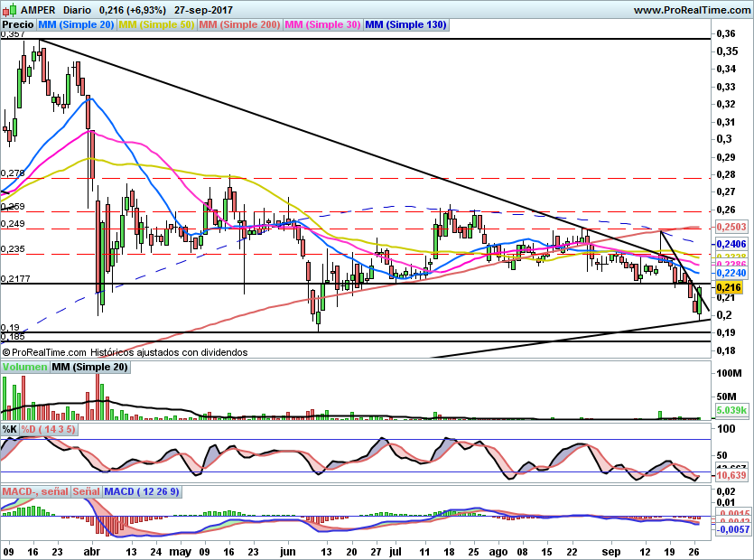Open the Volumen panel label
Viewport: 754px width, 560px height.
tap(25, 367)
